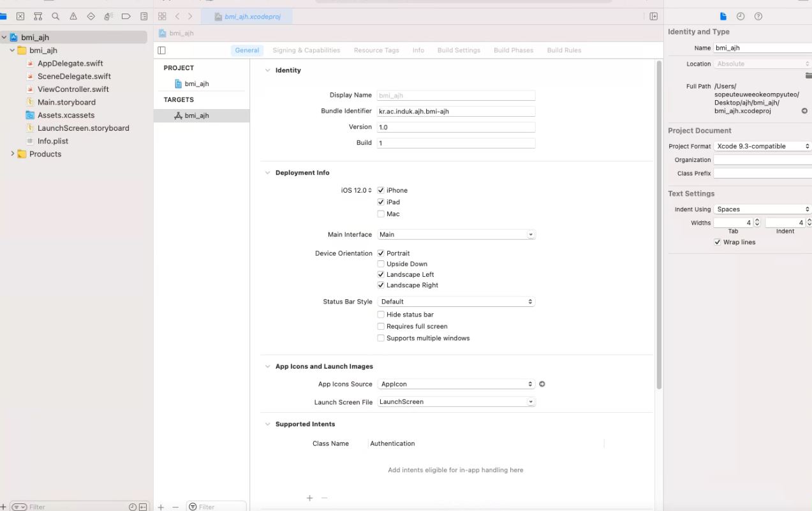Screen dimensions: 812x511
Task: Go back in editor history
Action: (177, 16)
